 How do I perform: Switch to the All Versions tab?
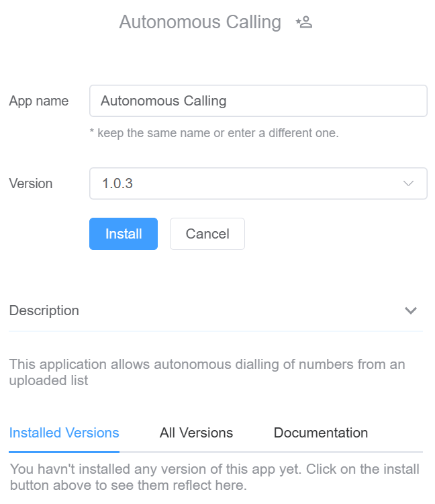tap(196, 433)
